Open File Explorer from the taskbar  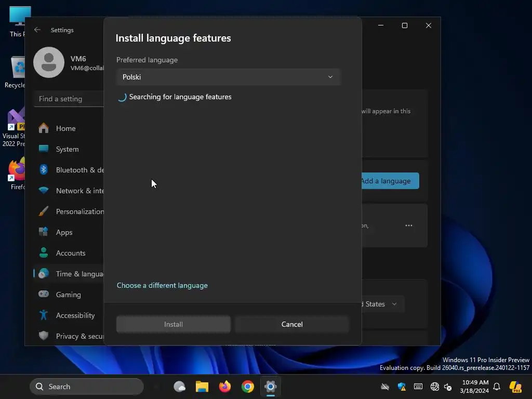(202, 387)
